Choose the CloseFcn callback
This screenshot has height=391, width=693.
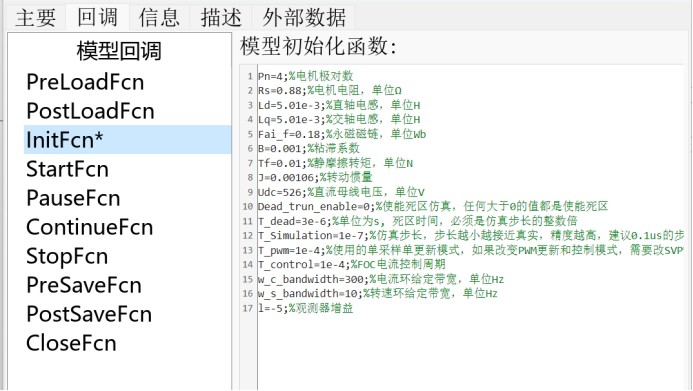71,343
